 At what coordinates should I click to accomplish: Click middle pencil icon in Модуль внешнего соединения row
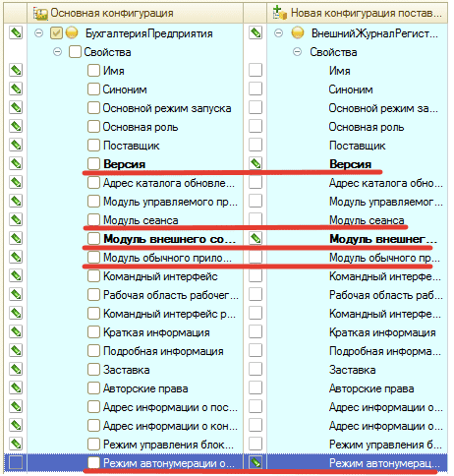(x=255, y=239)
